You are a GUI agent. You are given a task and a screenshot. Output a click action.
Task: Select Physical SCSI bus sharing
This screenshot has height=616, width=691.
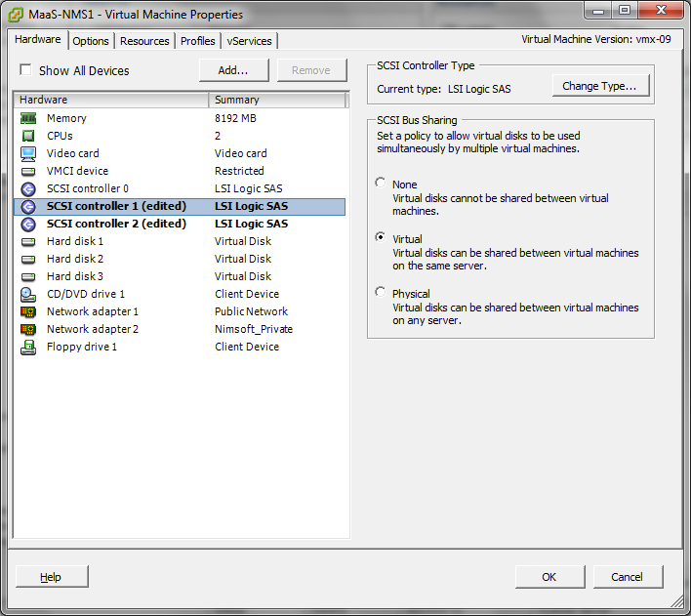point(381,292)
